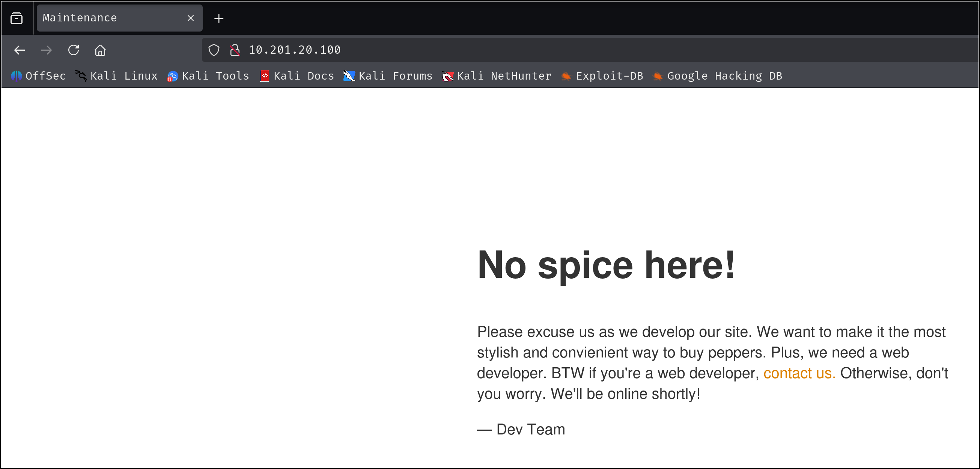The height and width of the screenshot is (469, 980).
Task: Open the Kali Tools bookmark
Action: pos(208,76)
